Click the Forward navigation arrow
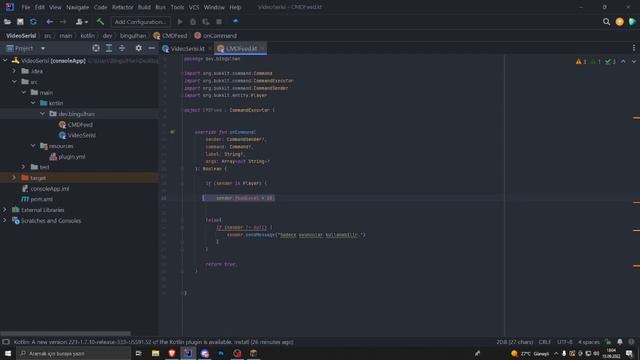Image resolution: width=640 pixels, height=360 pixels. (x=63, y=22)
